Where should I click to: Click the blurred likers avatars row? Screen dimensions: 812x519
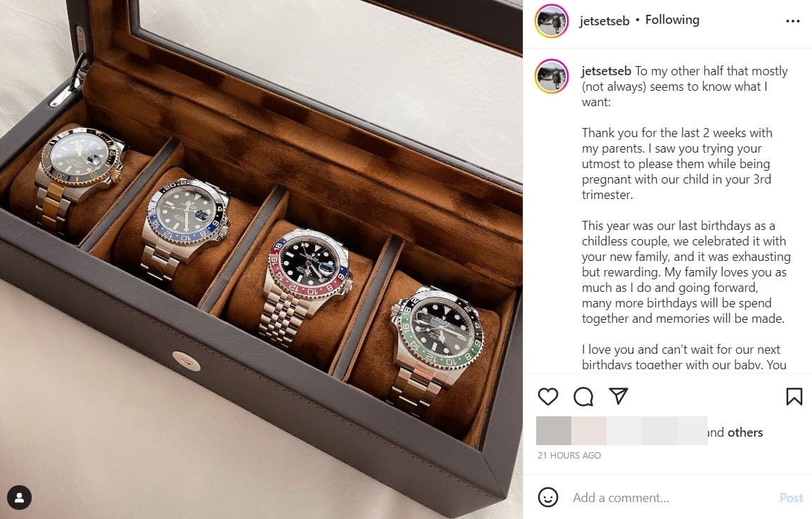click(x=621, y=430)
